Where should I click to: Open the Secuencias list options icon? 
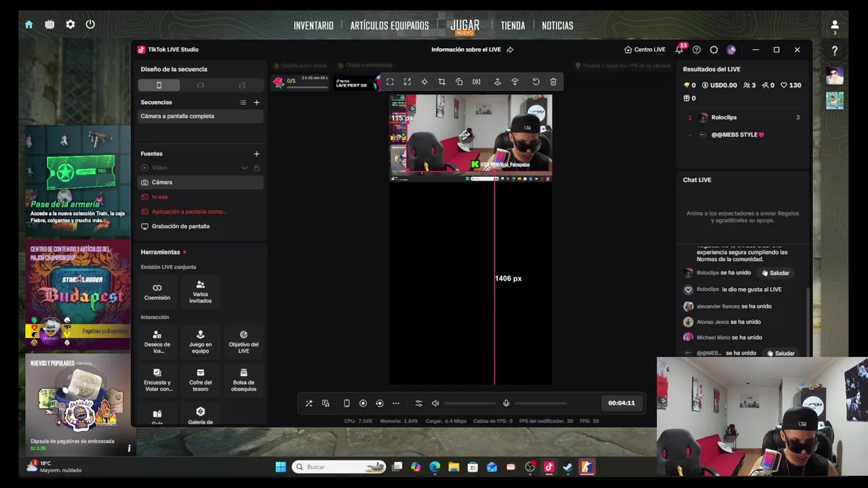[243, 102]
